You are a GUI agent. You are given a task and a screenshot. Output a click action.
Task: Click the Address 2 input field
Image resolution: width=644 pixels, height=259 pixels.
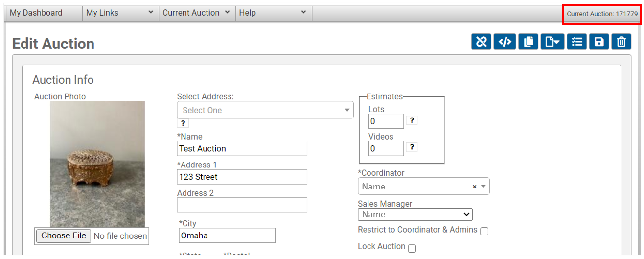242,205
